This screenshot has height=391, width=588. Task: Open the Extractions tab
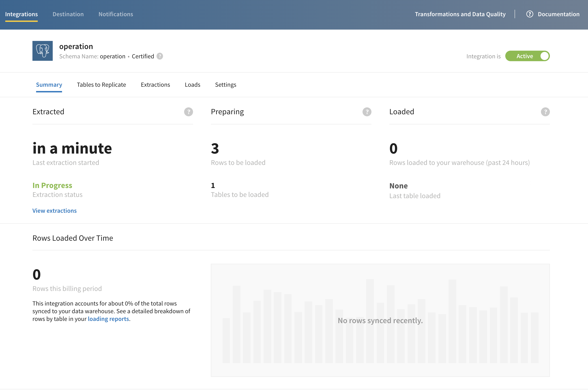[x=155, y=85]
